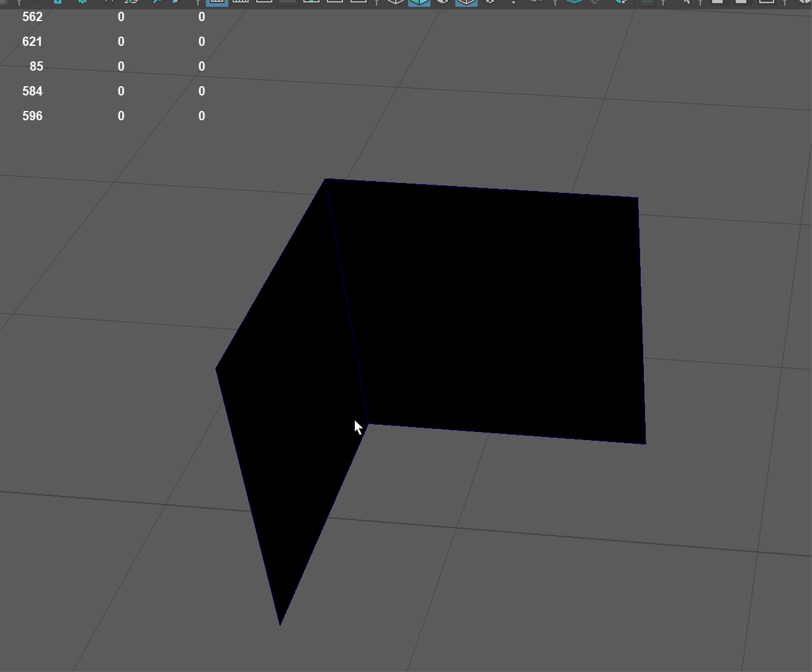Image resolution: width=812 pixels, height=672 pixels.
Task: Select the large right black polygon face
Action: (496, 310)
